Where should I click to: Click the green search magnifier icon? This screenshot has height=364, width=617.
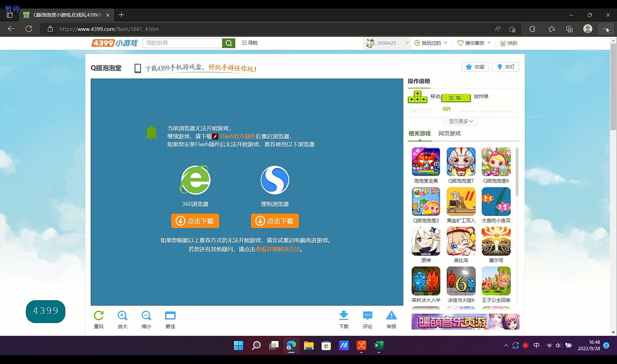228,43
